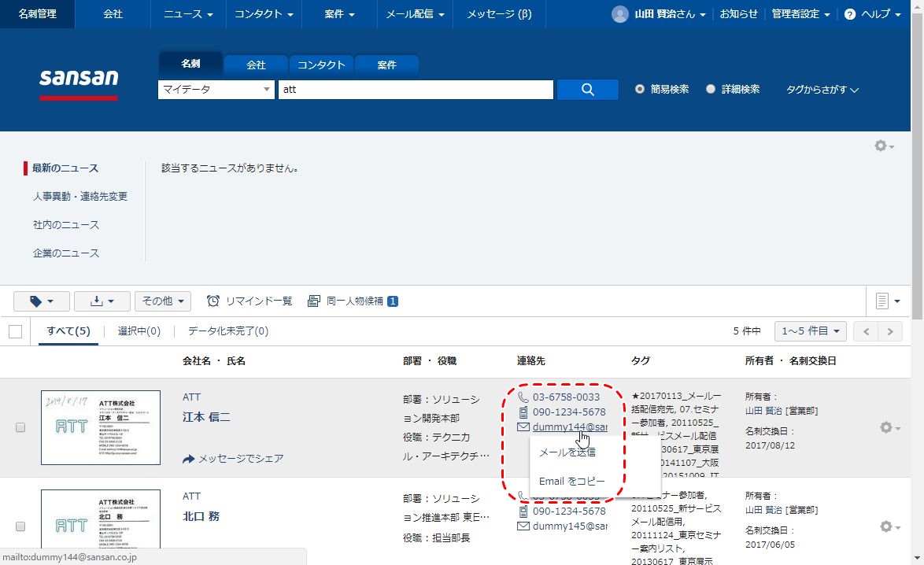Open gear menu for 北口 務 row
The width and height of the screenshot is (924, 565).
[x=889, y=526]
